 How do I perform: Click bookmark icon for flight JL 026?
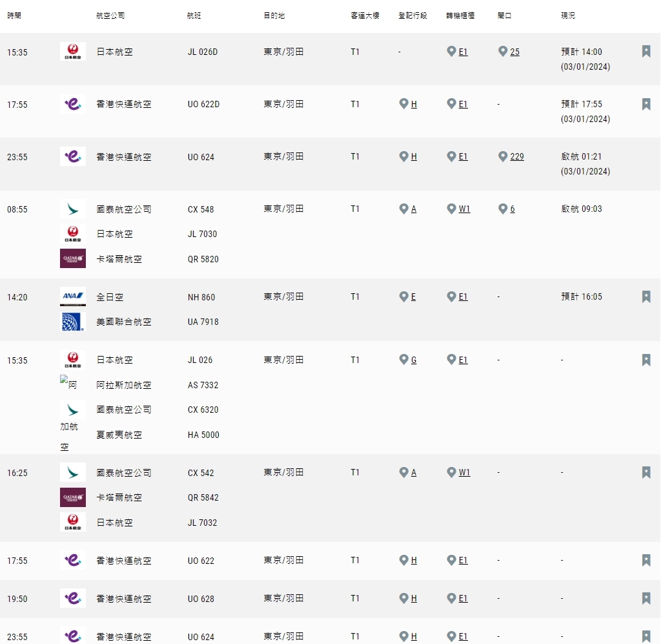646,360
